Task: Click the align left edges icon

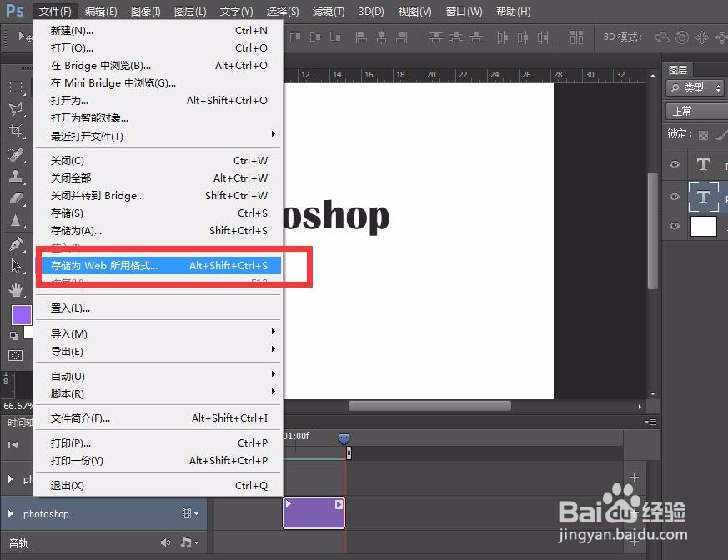Action: pyautogui.click(x=361, y=37)
